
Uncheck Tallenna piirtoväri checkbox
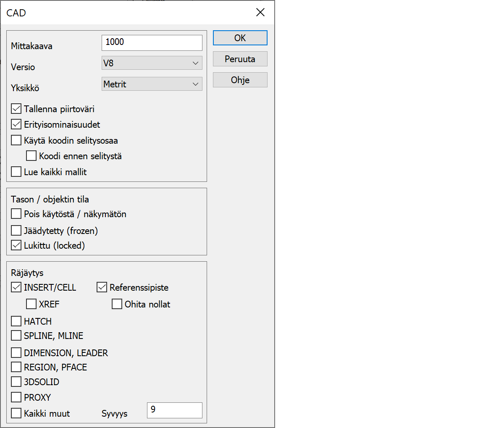point(16,109)
